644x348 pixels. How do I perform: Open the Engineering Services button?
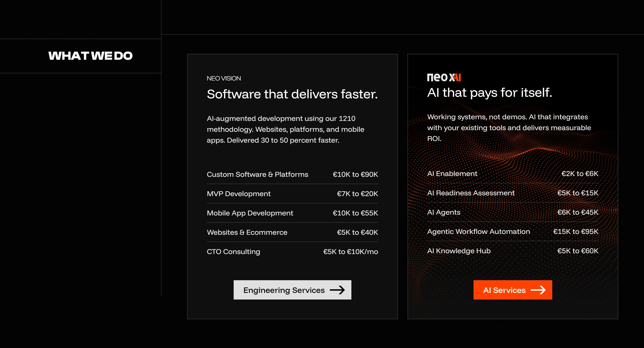pos(292,290)
